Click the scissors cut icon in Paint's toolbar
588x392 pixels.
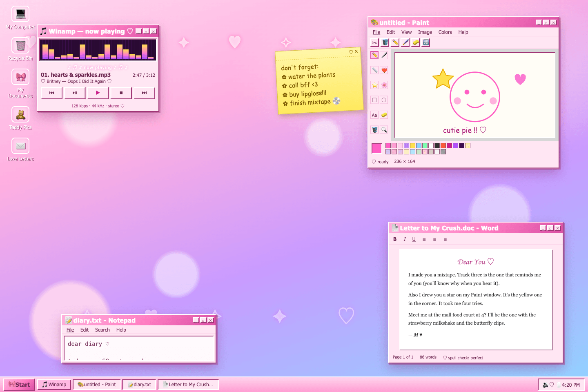click(x=374, y=42)
